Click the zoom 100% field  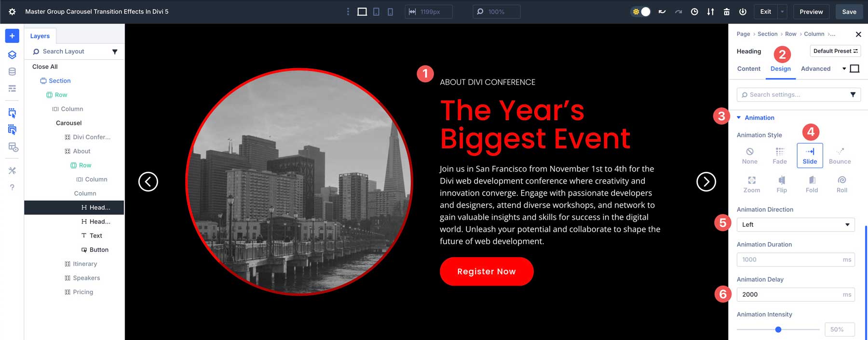point(497,12)
